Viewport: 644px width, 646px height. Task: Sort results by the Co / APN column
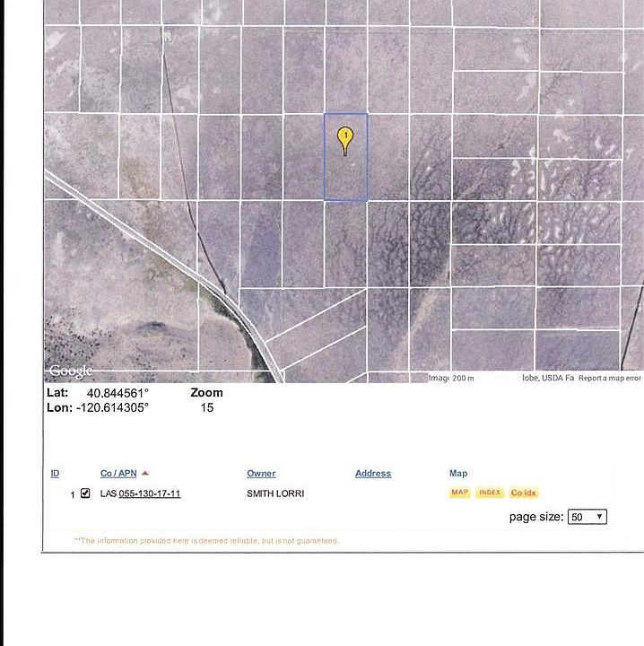118,474
